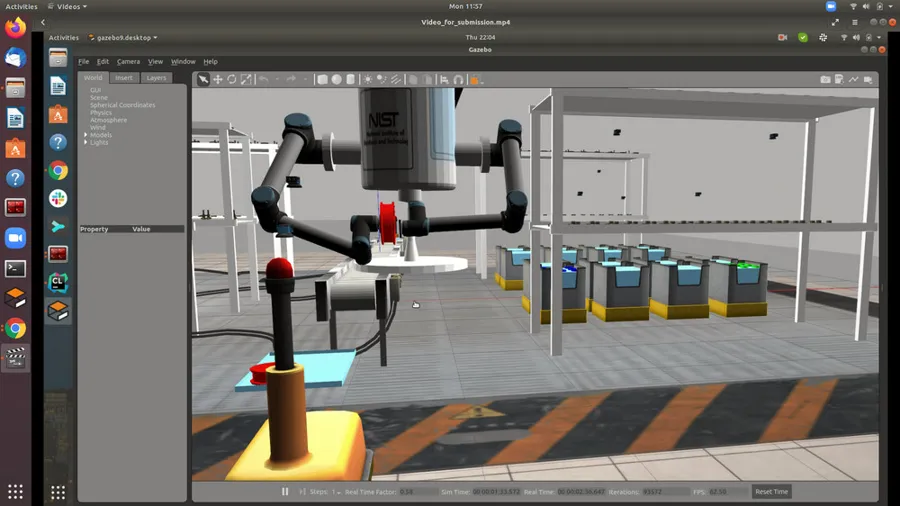The image size is (900, 506).
Task: Open the Edit menu in Gazebo
Action: point(103,61)
